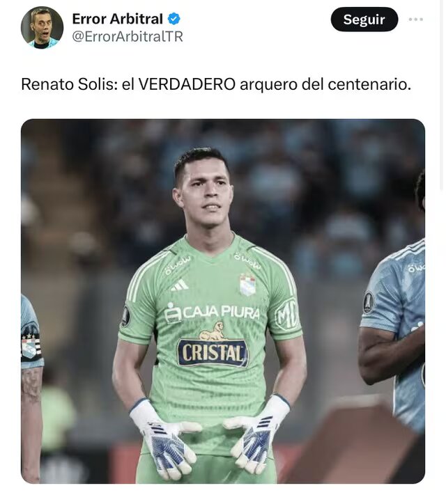Image resolution: width=446 pixels, height=504 pixels.
Task: Click the CRISTAL sponsor logo on the jersey
Action: pos(213,353)
